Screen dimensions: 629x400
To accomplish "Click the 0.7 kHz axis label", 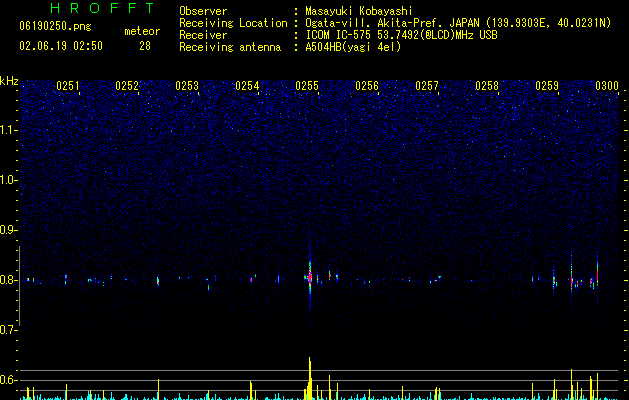I will (9, 330).
